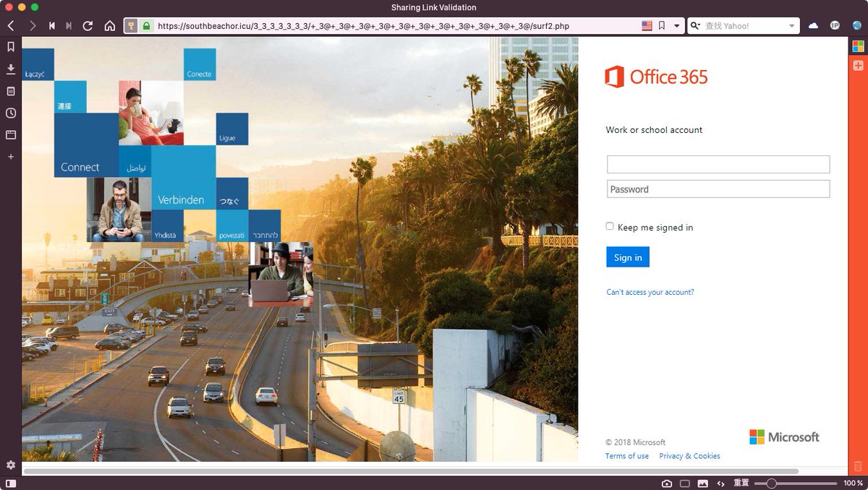Open the Window panel
This screenshot has width=868, height=490.
coord(11,134)
